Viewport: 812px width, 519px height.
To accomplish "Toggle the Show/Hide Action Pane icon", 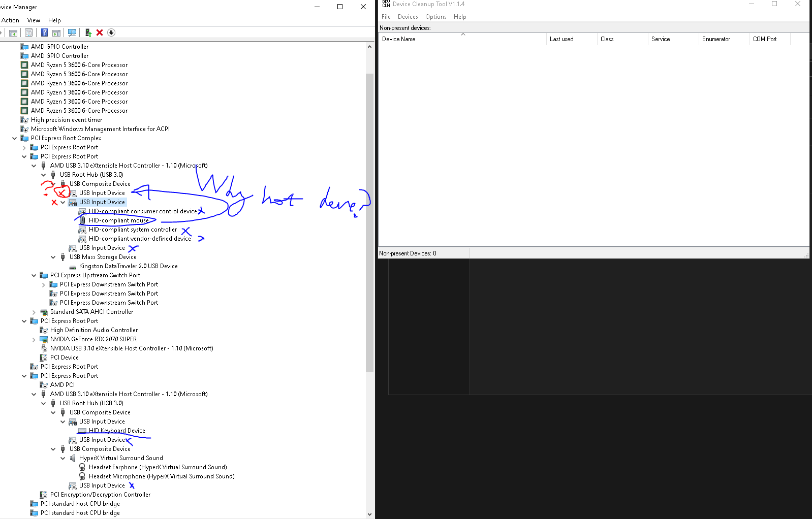I will (x=56, y=33).
